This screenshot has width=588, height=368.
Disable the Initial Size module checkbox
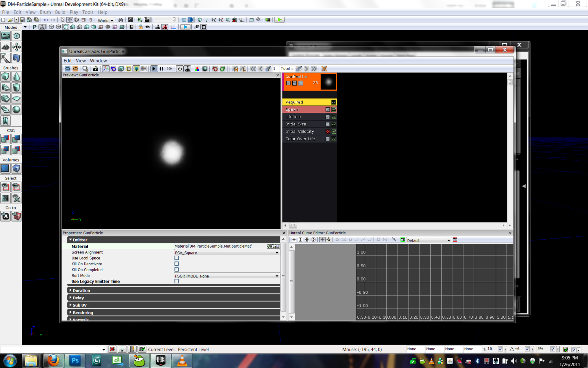[328, 124]
